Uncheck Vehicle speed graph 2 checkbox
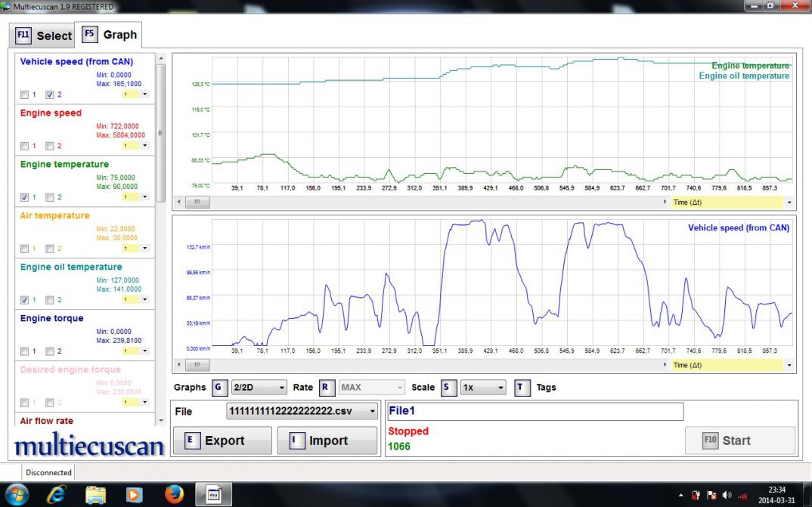Image resolution: width=812 pixels, height=507 pixels. coord(50,95)
